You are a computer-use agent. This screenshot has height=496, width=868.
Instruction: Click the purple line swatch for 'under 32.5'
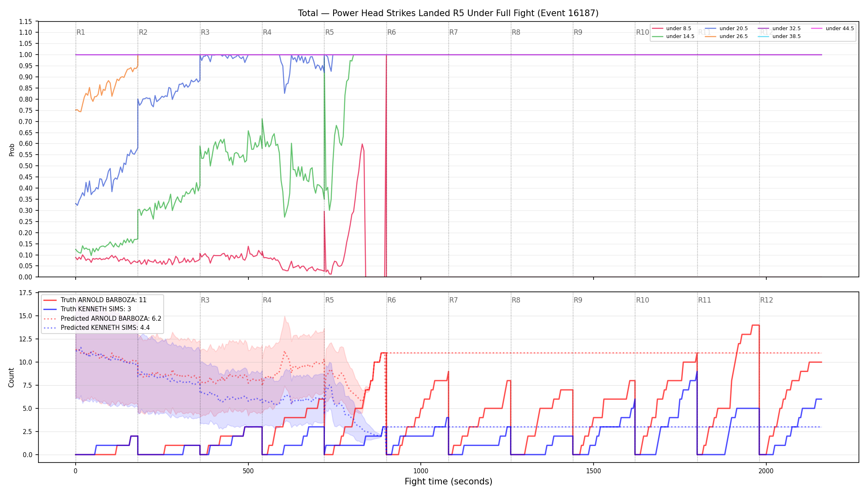point(763,29)
